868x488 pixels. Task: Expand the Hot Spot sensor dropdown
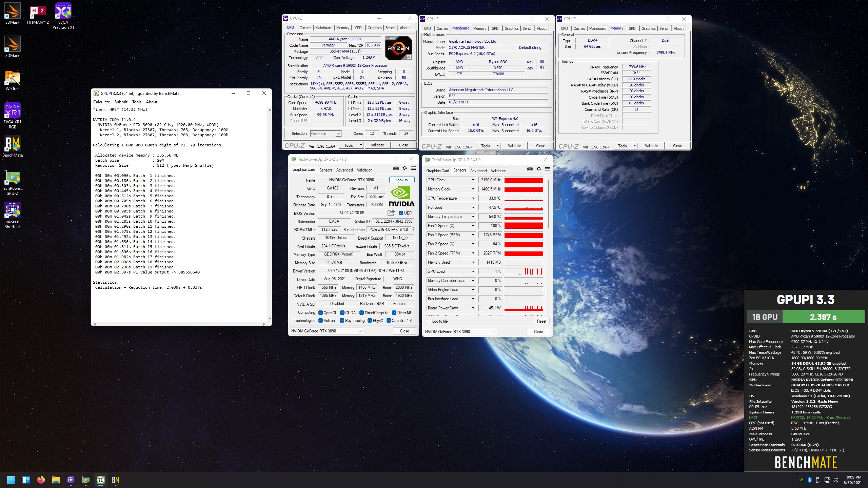pyautogui.click(x=473, y=207)
